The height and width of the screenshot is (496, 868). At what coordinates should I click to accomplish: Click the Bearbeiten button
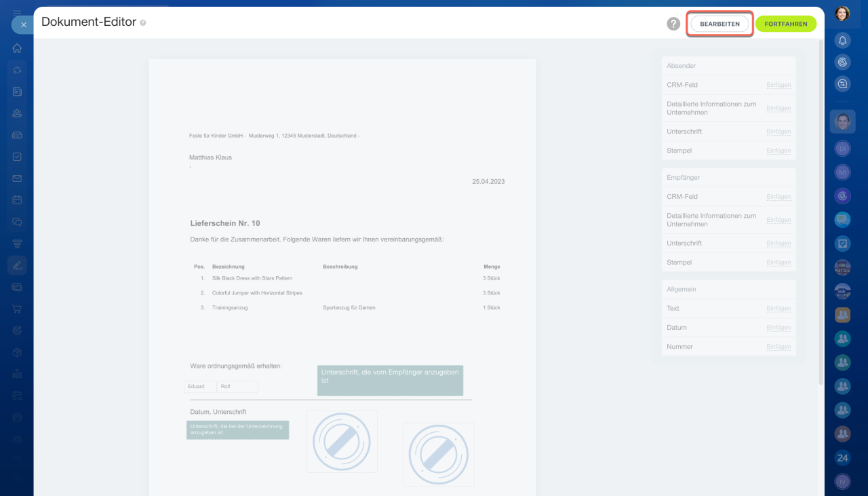(x=719, y=24)
